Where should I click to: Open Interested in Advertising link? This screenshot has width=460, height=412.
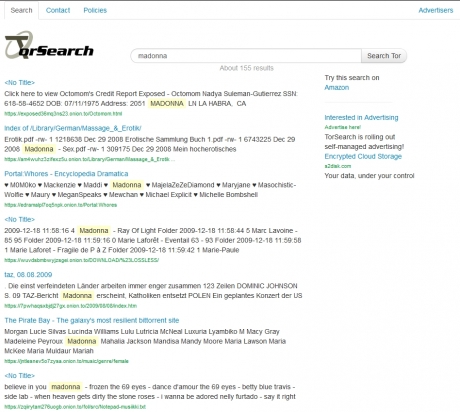(361, 117)
